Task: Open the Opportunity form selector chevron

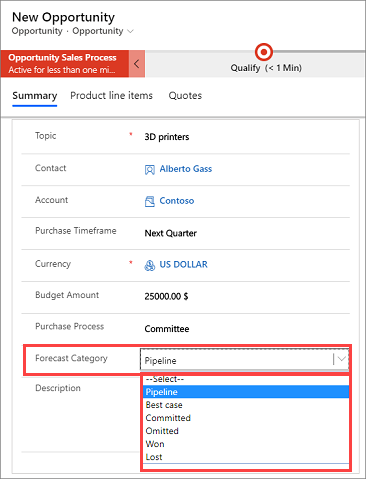Action: tap(130, 31)
